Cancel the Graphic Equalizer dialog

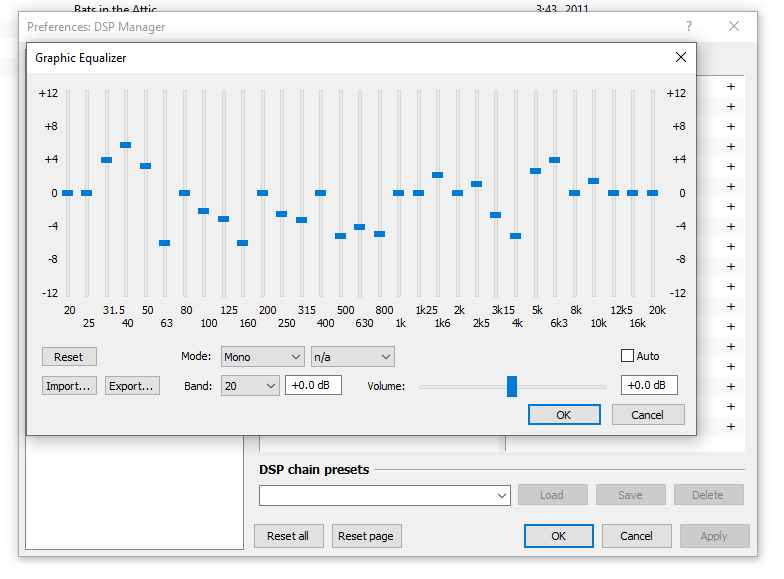pyautogui.click(x=647, y=415)
